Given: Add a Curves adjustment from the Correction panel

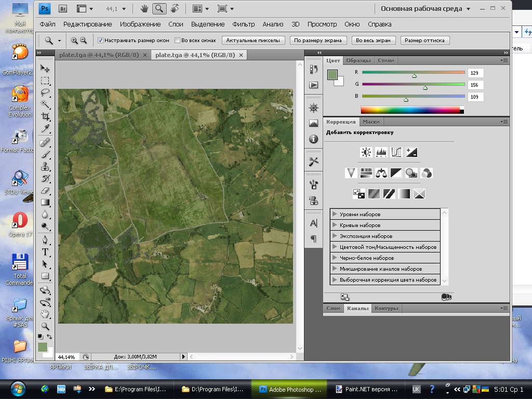Looking at the screenshot, I should coord(396,152).
